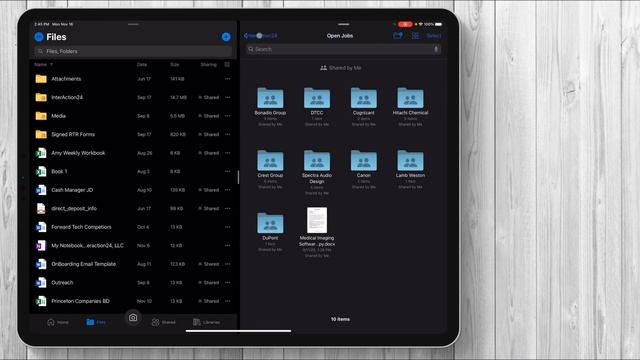Open more options for Amy Weekly Workbook
This screenshot has height=360, width=640.
click(227, 153)
